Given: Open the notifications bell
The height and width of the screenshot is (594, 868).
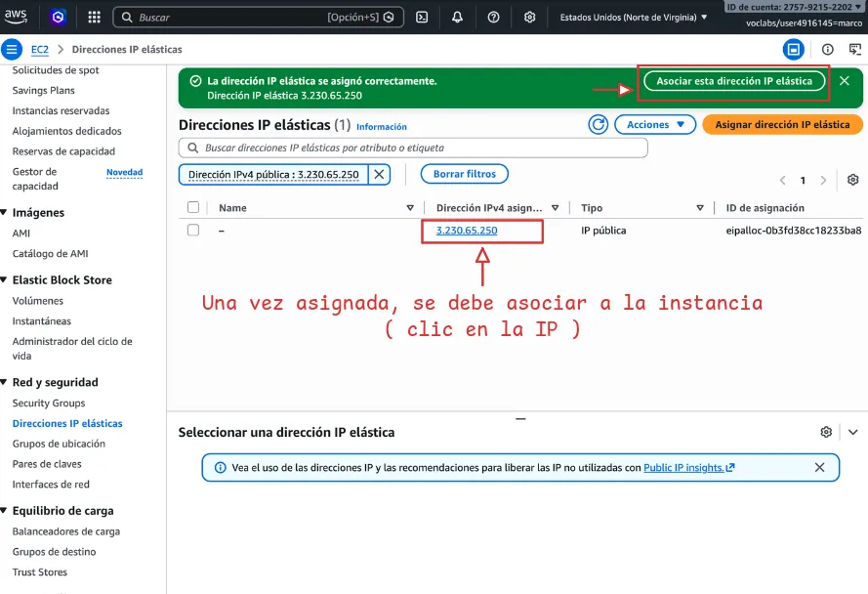Looking at the screenshot, I should click(x=457, y=18).
